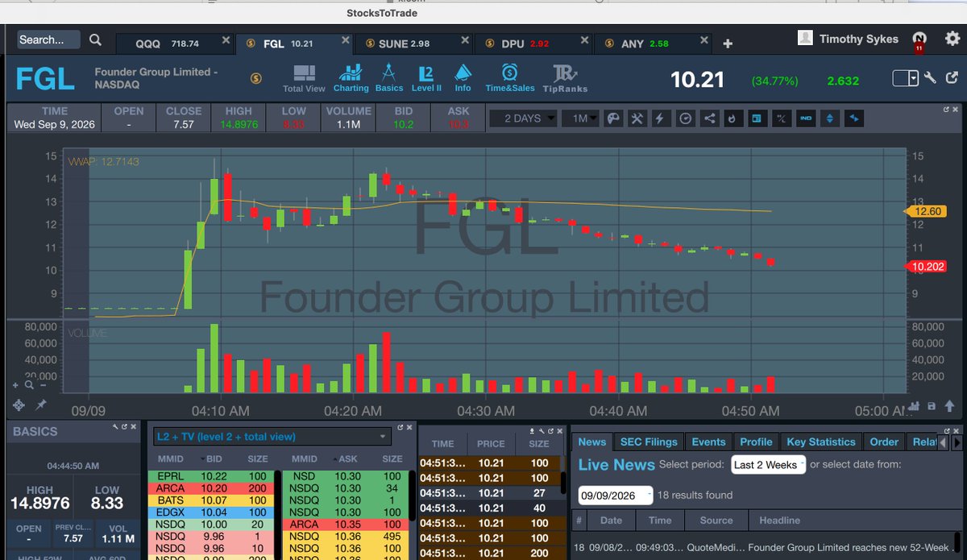Viewport: 967px width, 560px height.
Task: Open chart tools (wrench and screwdriver) icon
Action: (637, 118)
